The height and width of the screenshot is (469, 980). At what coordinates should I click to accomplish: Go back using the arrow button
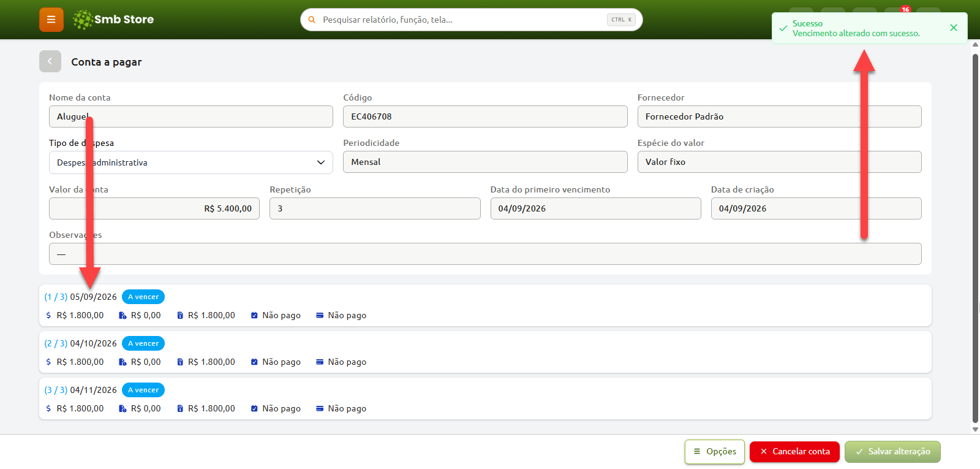pyautogui.click(x=50, y=61)
